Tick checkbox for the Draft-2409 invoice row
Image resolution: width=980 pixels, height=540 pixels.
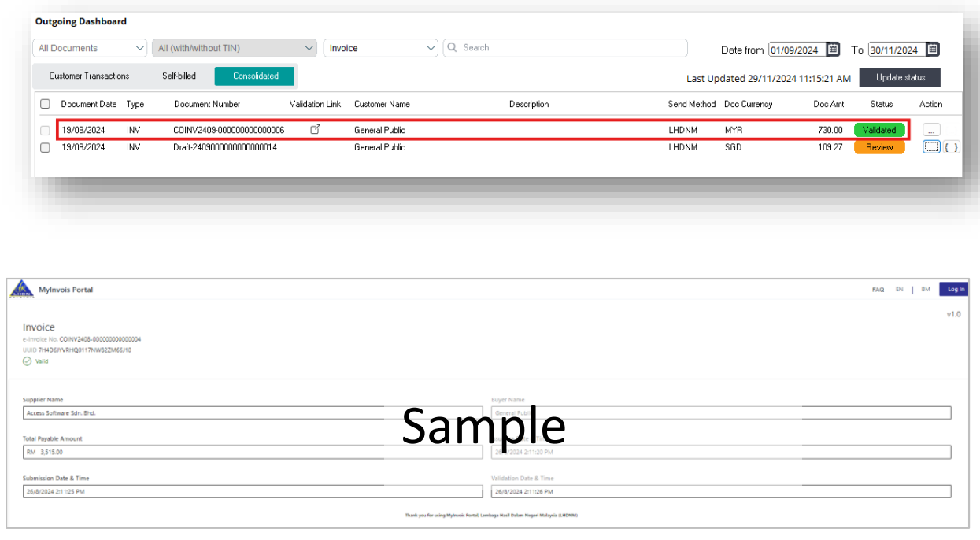[x=45, y=147]
